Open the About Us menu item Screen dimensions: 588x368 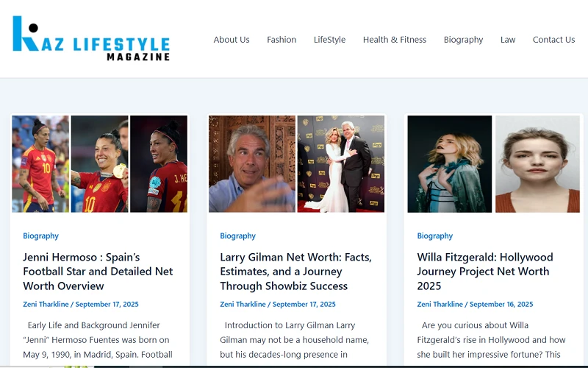tap(232, 40)
